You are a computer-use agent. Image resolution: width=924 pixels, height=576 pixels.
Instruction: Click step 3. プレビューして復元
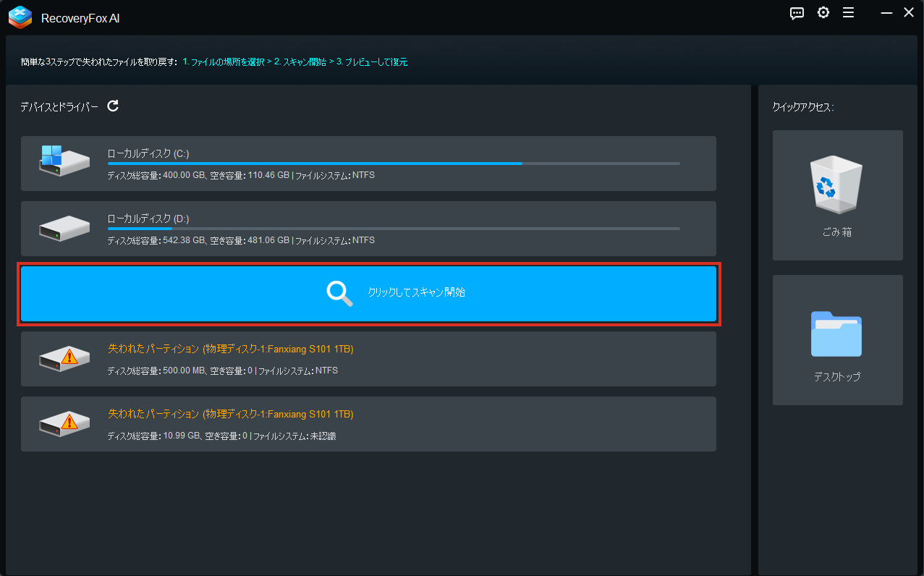tap(371, 62)
